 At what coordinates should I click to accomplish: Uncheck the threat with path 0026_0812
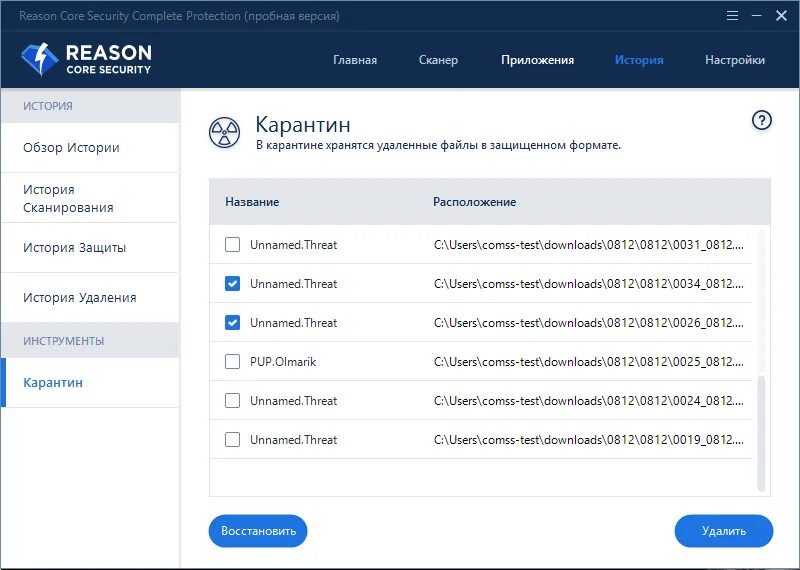pos(232,323)
